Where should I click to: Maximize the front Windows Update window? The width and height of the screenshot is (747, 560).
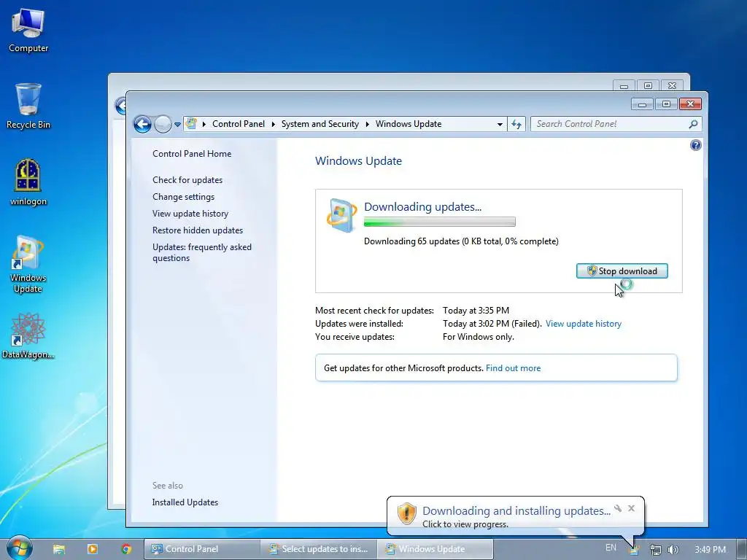(666, 104)
